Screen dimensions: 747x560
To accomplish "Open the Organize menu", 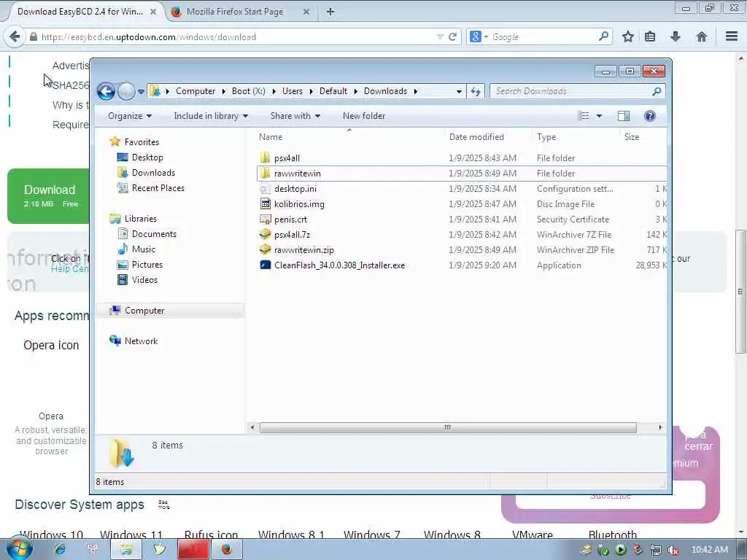I will coord(130,116).
